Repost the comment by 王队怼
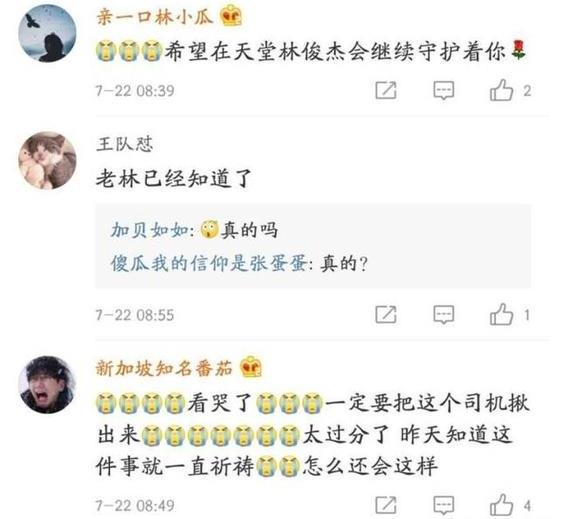Image resolution: width=580 pixels, height=519 pixels. (x=386, y=315)
